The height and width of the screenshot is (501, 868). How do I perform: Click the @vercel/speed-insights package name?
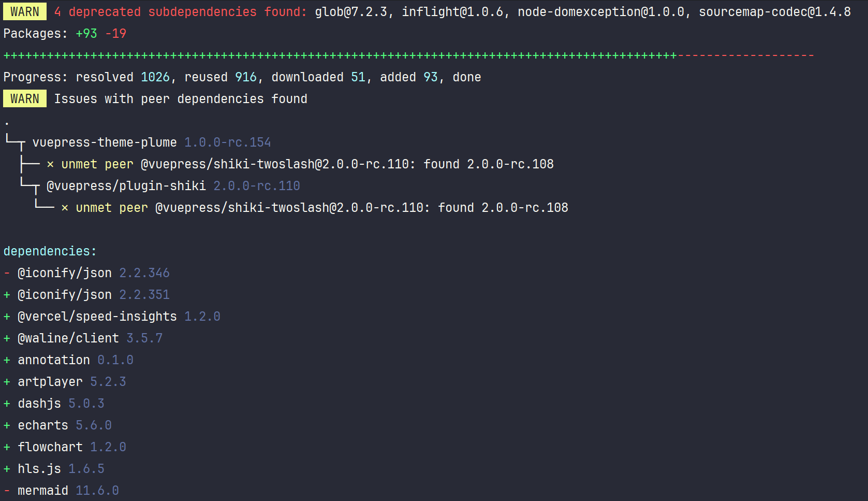97,316
